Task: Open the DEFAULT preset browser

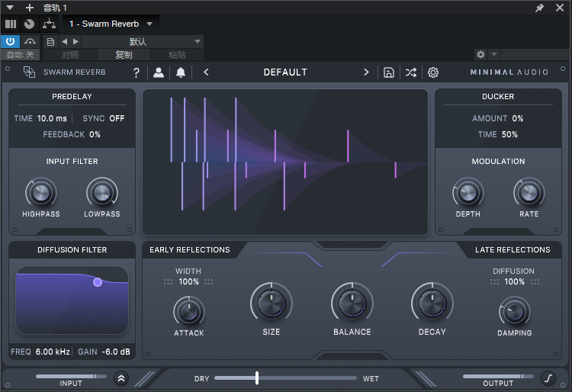Action: click(285, 72)
